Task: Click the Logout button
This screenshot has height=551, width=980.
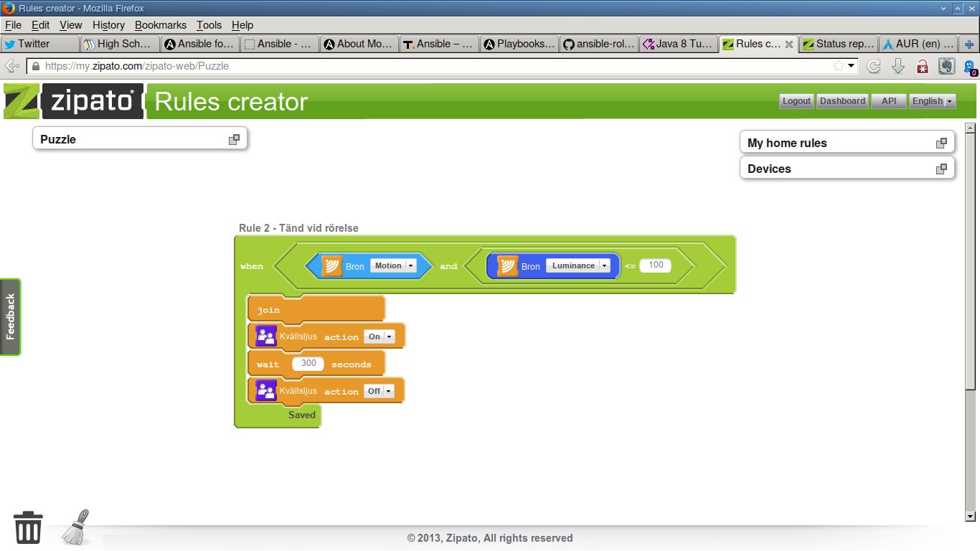Action: (x=796, y=101)
